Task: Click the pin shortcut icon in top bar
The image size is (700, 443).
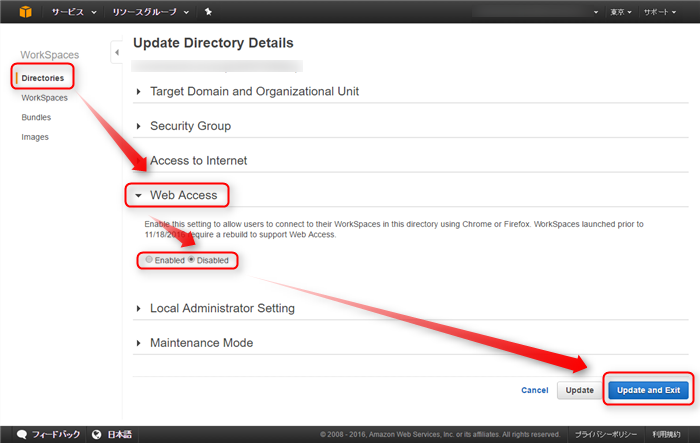Action: pos(208,12)
